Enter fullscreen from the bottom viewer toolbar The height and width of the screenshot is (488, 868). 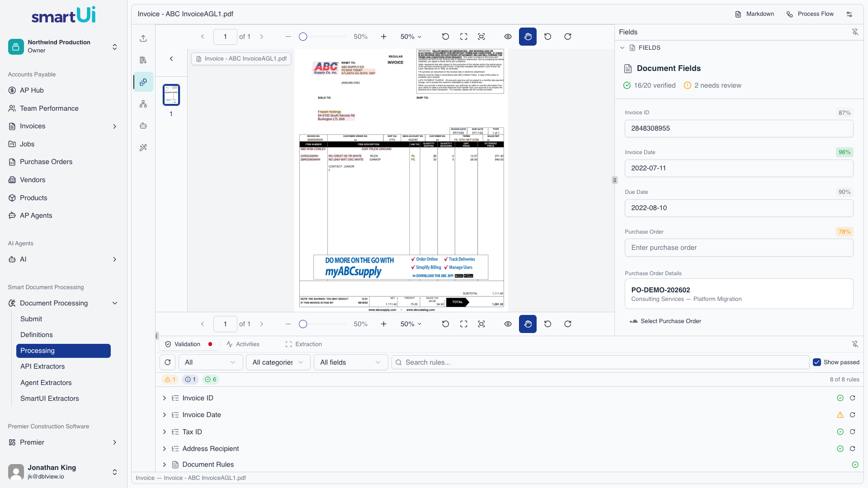click(x=464, y=324)
